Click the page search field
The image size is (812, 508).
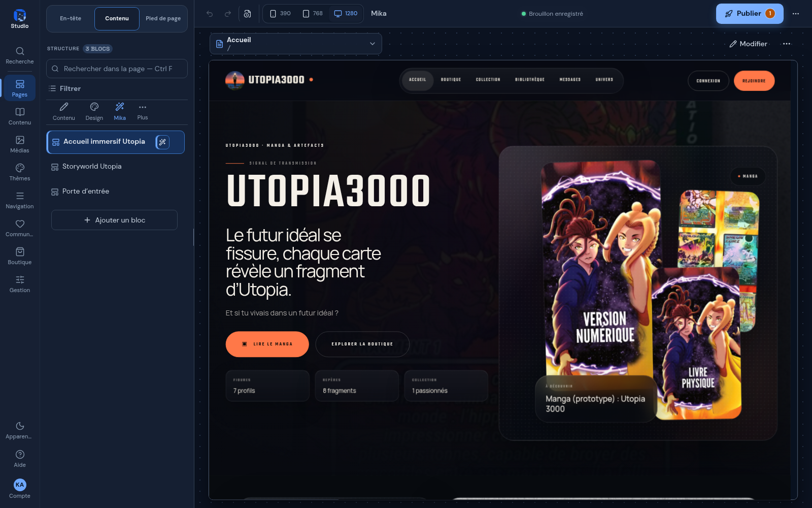click(117, 69)
